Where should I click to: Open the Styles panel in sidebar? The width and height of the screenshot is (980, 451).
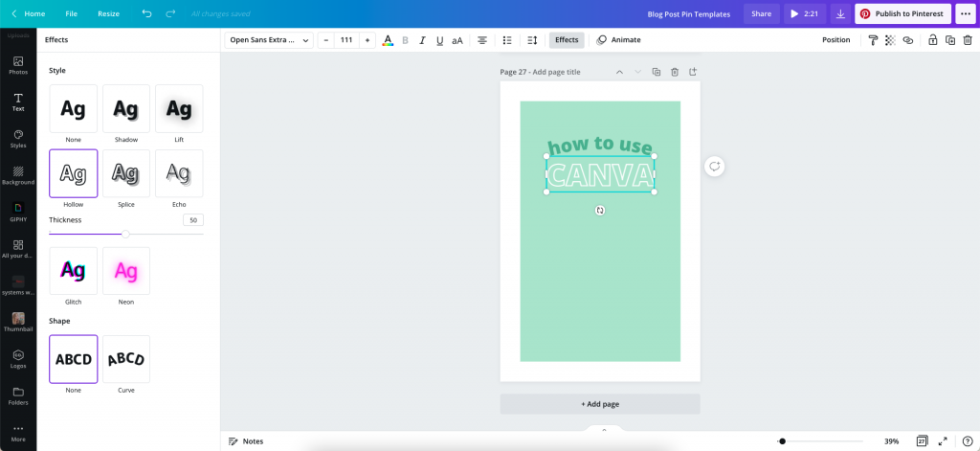click(18, 139)
